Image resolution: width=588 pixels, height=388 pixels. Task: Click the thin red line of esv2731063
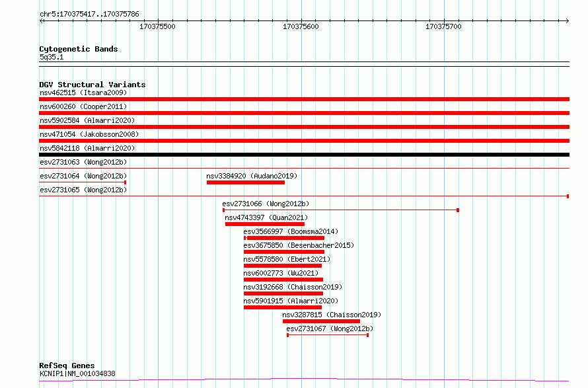[x=304, y=168]
